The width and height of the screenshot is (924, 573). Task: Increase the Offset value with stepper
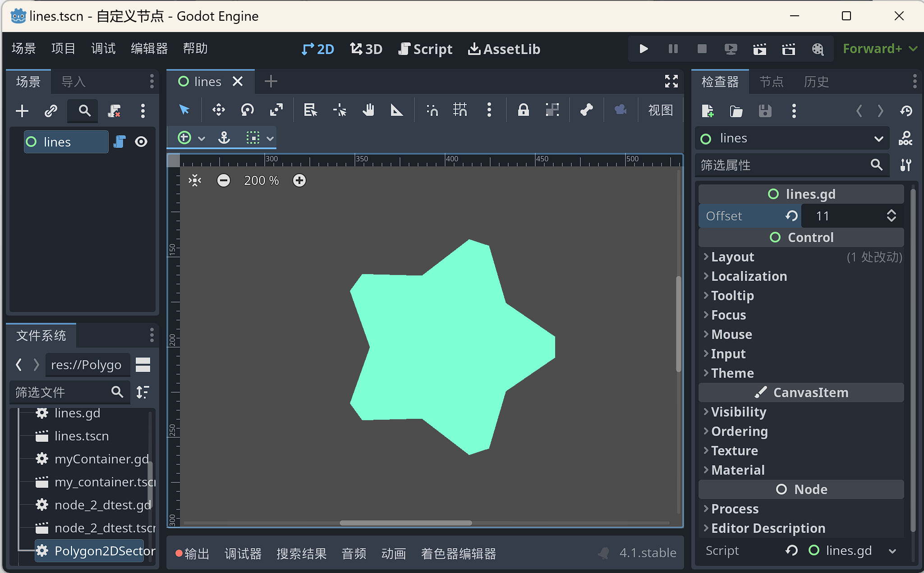click(x=891, y=212)
